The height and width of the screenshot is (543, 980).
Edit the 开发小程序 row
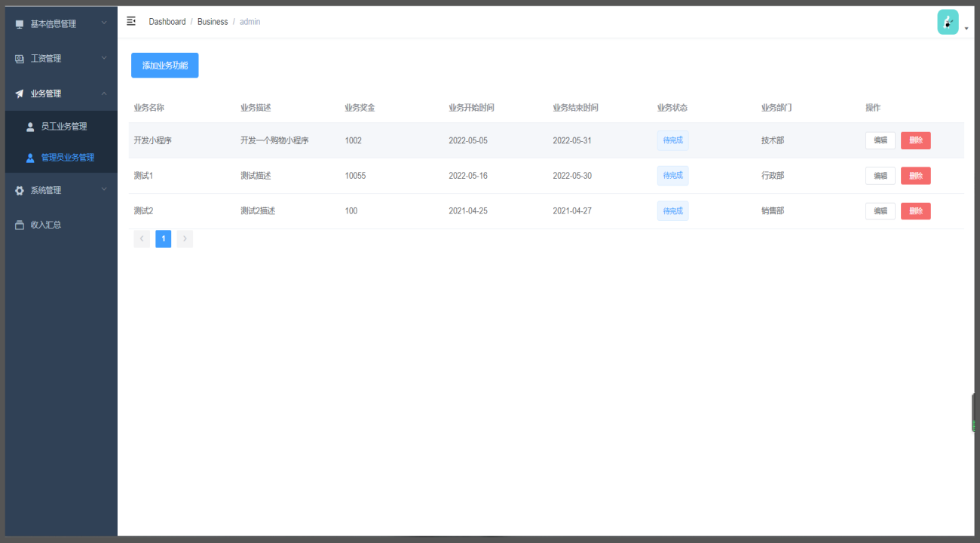880,140
